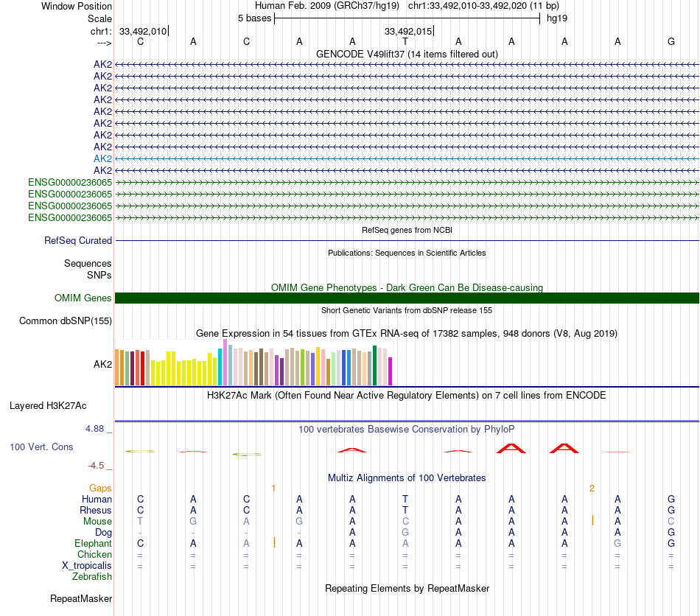Click the Human Feb. 2009 GRCh37/hg19 title
The height and width of the screenshot is (616, 700).
click(x=326, y=6)
